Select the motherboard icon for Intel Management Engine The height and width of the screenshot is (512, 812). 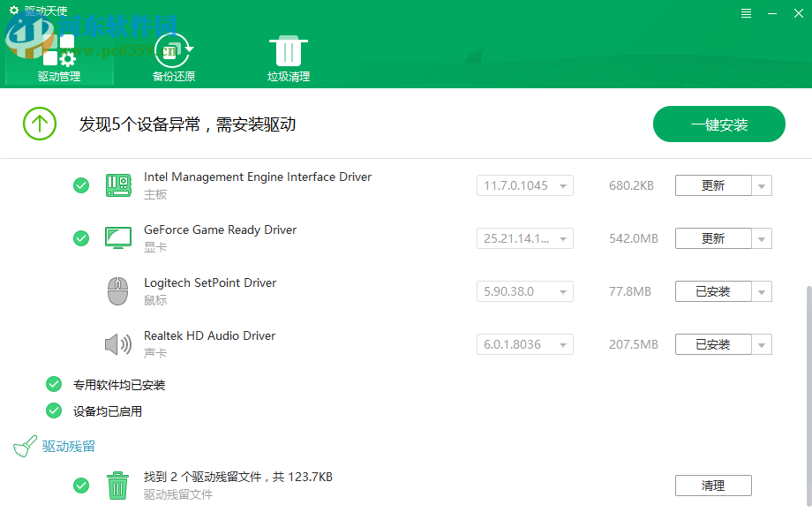coord(118,185)
